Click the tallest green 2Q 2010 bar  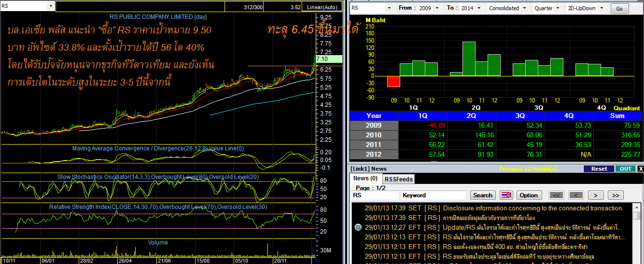[x=469, y=59]
